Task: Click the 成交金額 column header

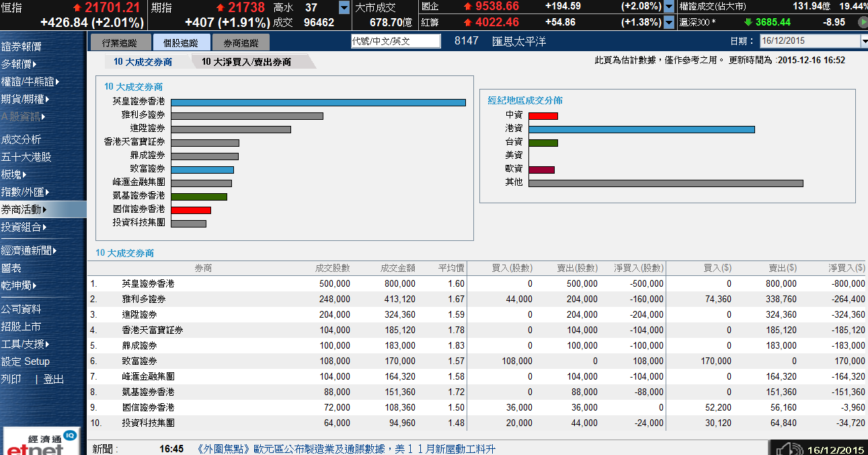Action: 397,268
